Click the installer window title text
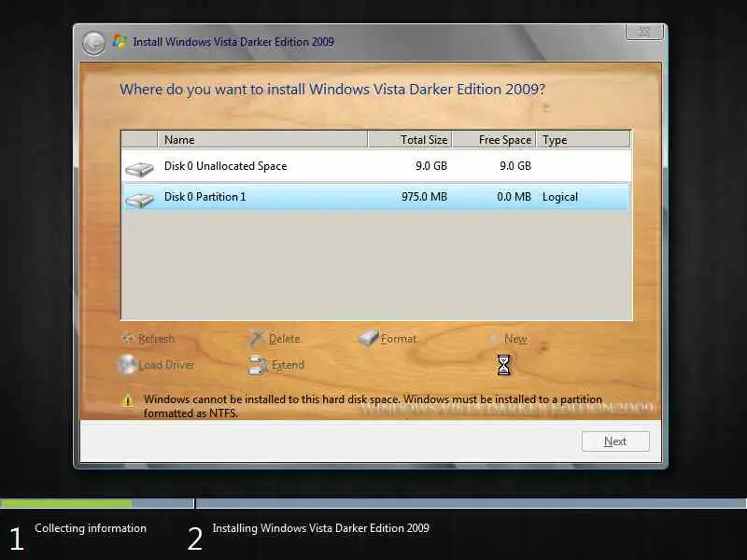 [x=233, y=42]
